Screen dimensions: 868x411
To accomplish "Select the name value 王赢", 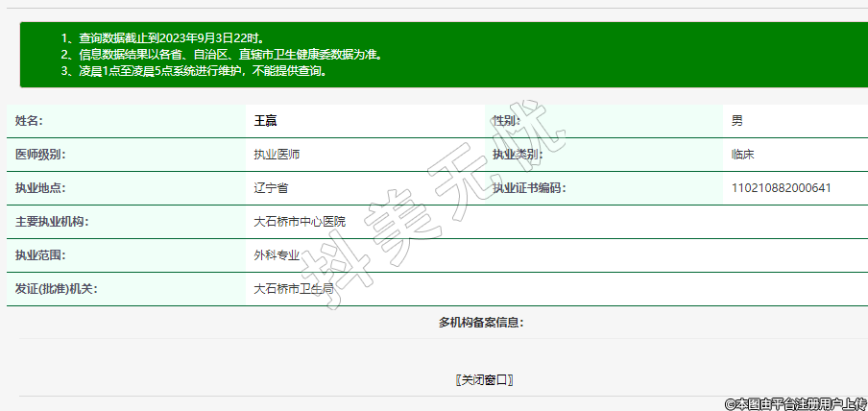I will [265, 121].
